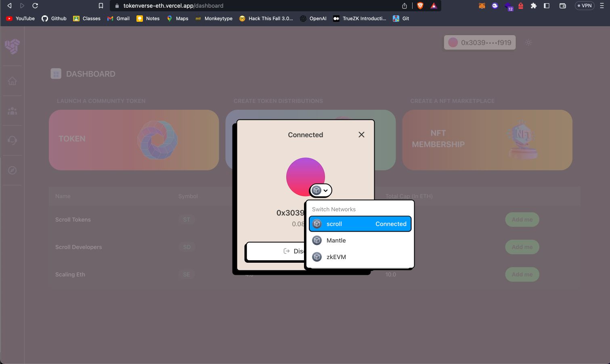Click the VPN button
Viewport: 610px width, 364px height.
coord(585,6)
